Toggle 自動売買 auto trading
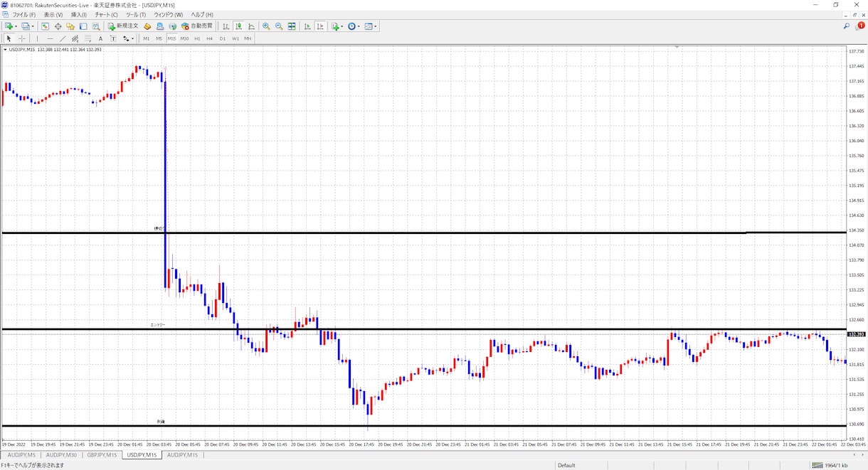The height and width of the screenshot is (470, 868). click(x=197, y=26)
